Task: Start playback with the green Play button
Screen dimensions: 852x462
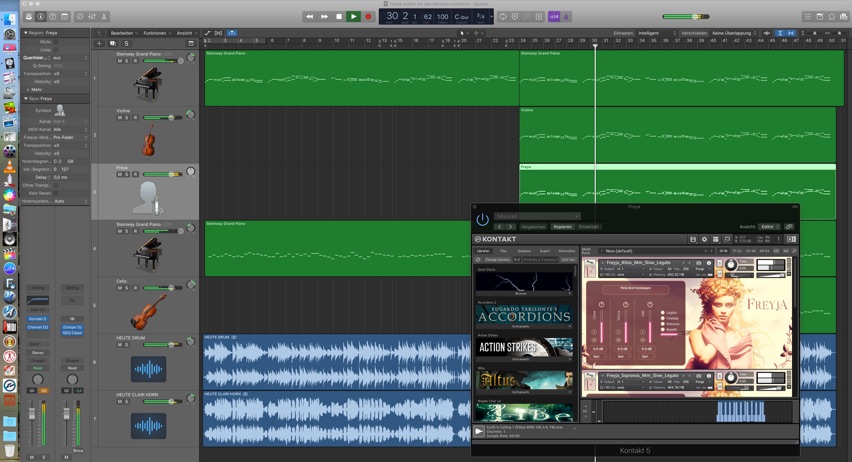Action: (x=354, y=17)
